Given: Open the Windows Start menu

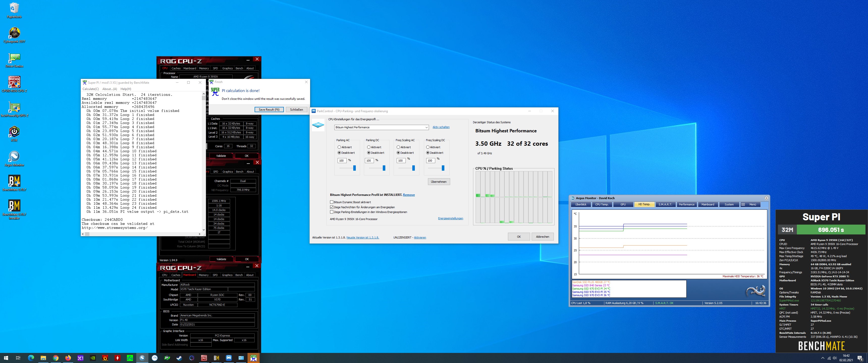Looking at the screenshot, I should click(x=6, y=358).
